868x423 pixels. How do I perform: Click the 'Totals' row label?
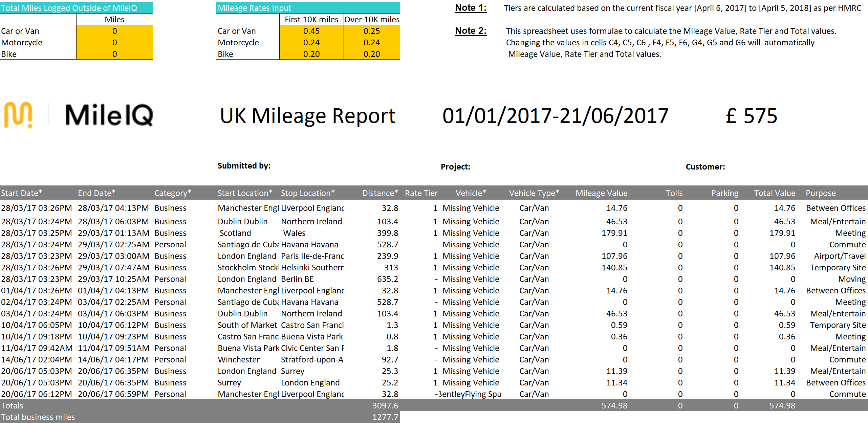click(x=12, y=406)
